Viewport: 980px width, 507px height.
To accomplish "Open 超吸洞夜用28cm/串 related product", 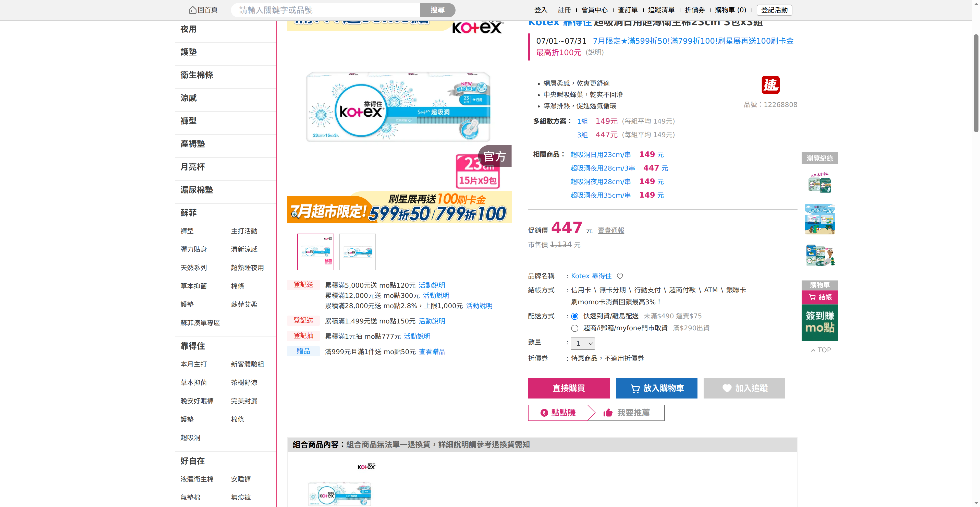I will click(600, 182).
